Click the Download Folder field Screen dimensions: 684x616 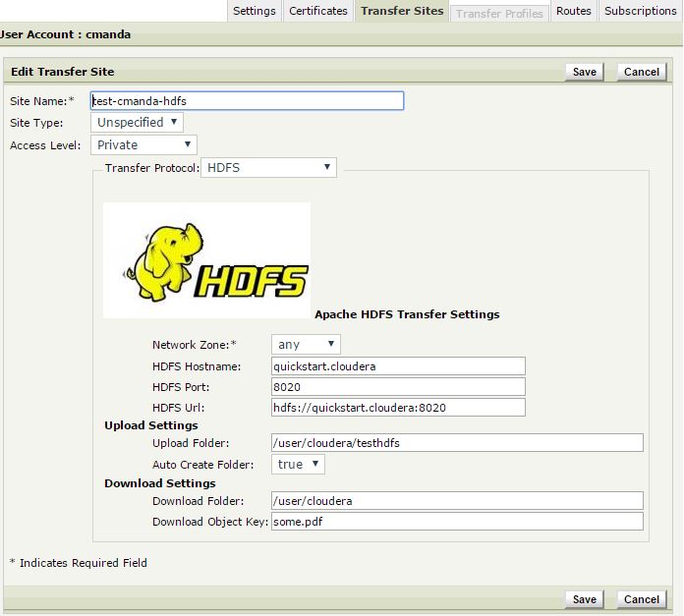coord(457,501)
